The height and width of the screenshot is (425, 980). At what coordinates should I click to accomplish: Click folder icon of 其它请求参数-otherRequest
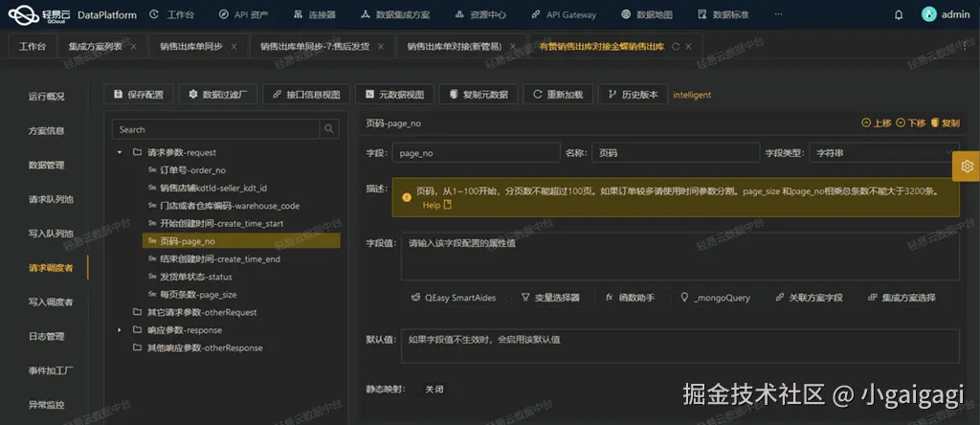tap(137, 312)
